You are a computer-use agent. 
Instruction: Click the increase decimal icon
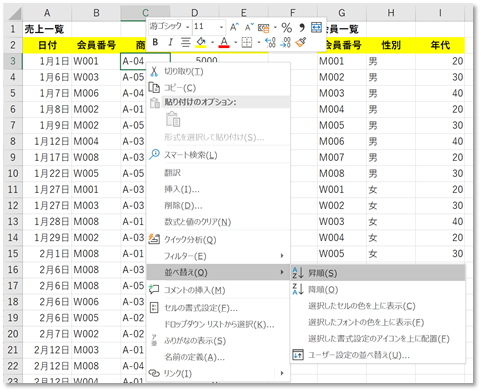pos(270,42)
